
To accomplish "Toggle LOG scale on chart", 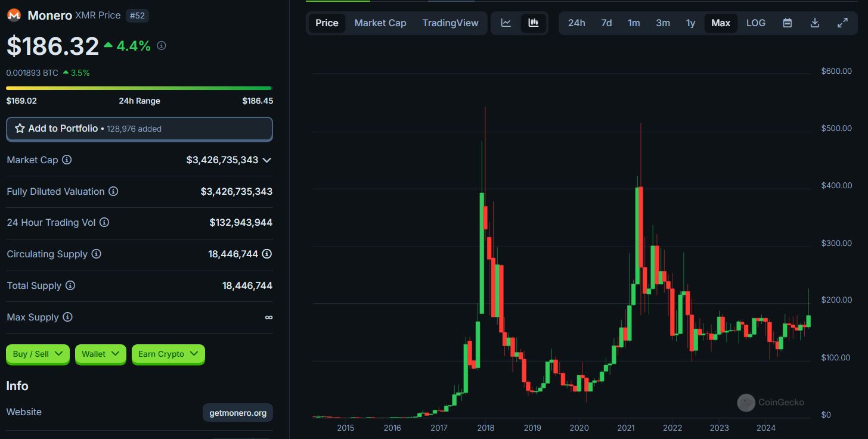I will (756, 23).
